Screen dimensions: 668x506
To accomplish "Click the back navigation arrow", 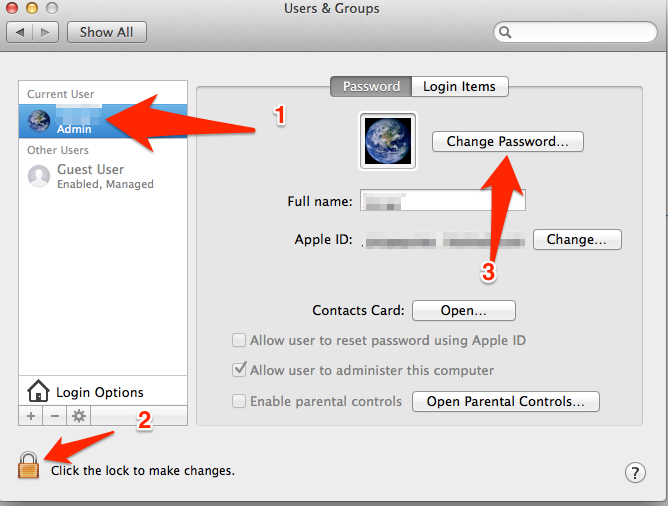I will tap(21, 32).
